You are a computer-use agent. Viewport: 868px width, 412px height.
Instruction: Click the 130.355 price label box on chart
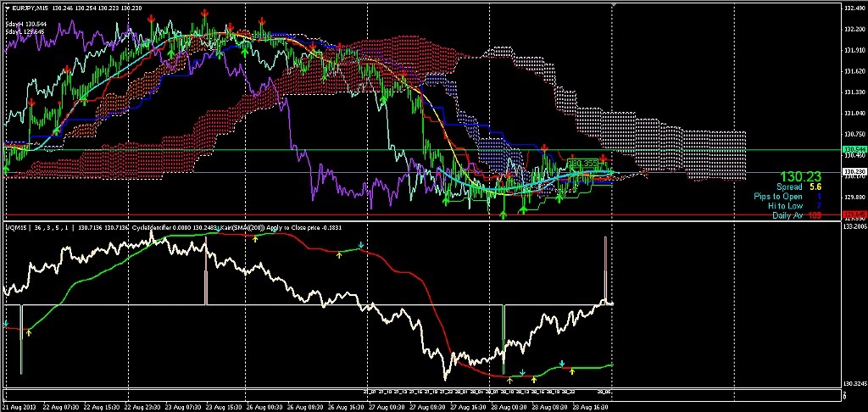tap(581, 164)
